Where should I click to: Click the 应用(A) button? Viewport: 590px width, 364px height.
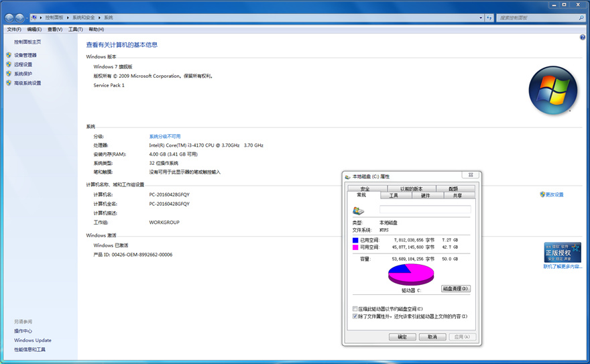pos(462,337)
